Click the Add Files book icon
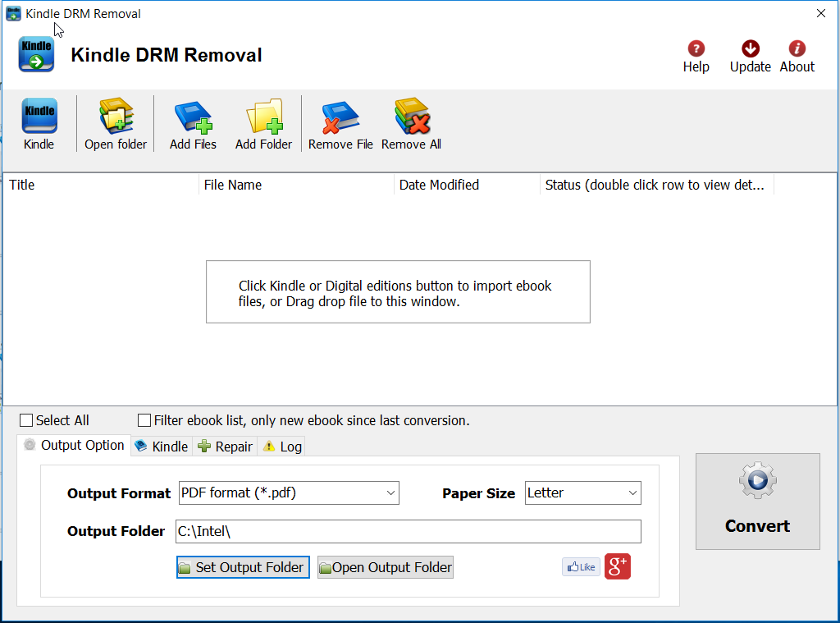The image size is (840, 623). pyautogui.click(x=193, y=117)
